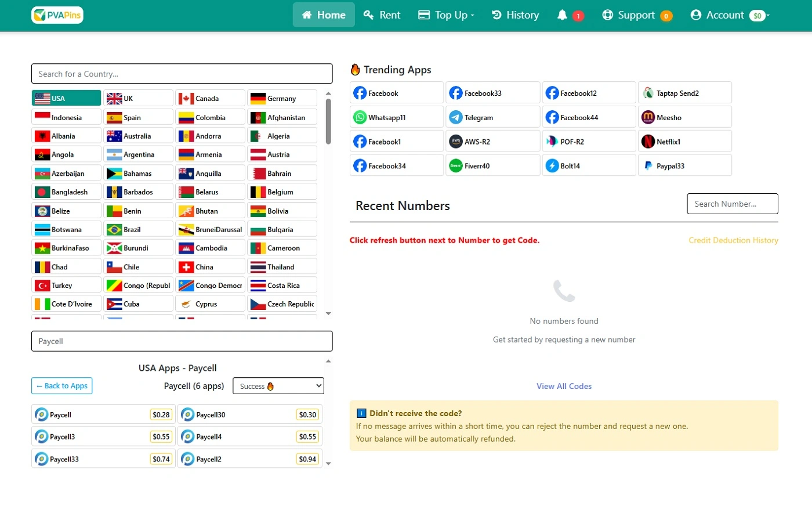Viewport: 812px width, 505px height.
Task: Choose Costa Rica in the country list
Action: coord(282,286)
